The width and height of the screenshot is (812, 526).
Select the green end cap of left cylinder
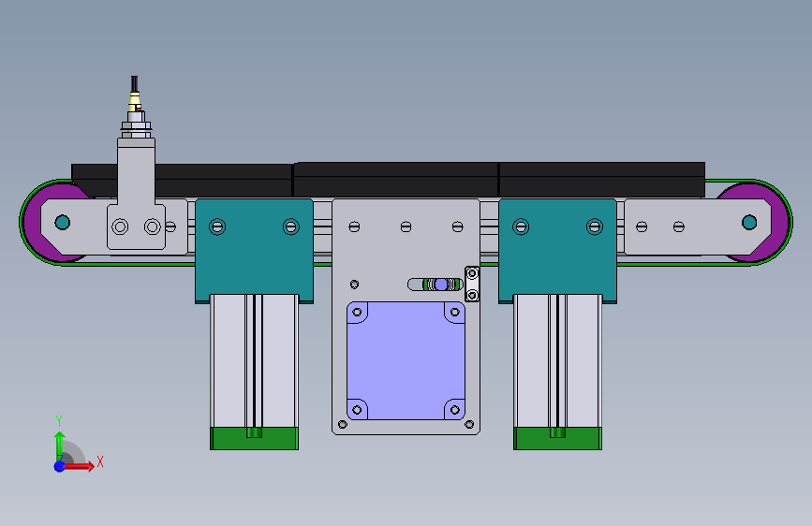pos(254,439)
